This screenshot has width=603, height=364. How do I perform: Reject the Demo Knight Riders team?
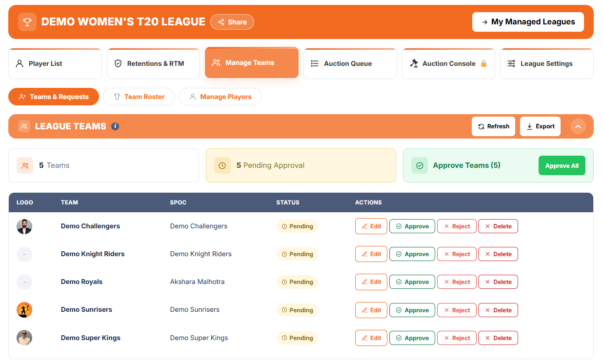point(457,254)
